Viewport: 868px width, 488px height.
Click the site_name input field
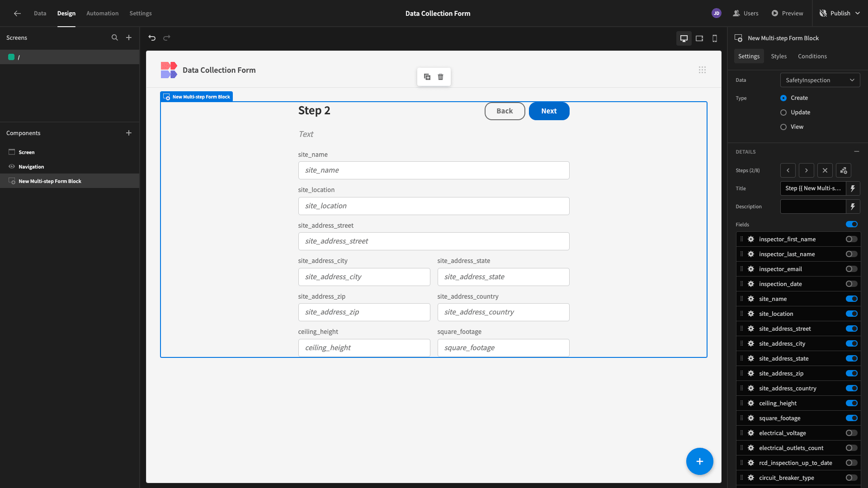click(x=434, y=170)
